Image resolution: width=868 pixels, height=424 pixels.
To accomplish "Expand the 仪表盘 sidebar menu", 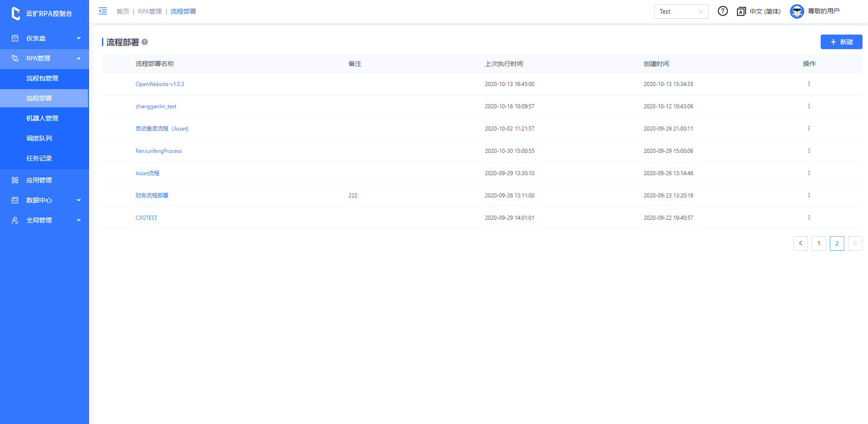I will [x=45, y=38].
